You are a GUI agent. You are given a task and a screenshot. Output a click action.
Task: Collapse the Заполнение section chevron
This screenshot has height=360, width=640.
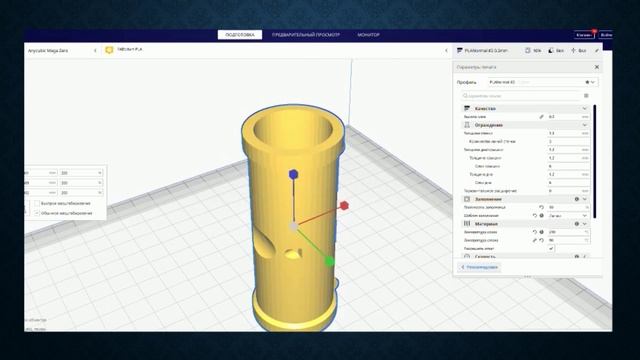point(584,199)
